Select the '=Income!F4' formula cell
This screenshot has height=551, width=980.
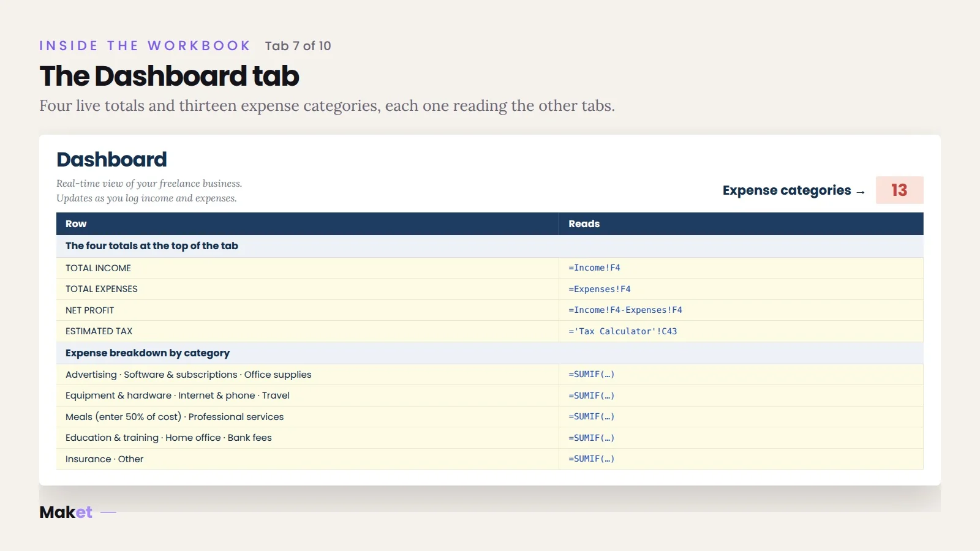[x=741, y=268]
